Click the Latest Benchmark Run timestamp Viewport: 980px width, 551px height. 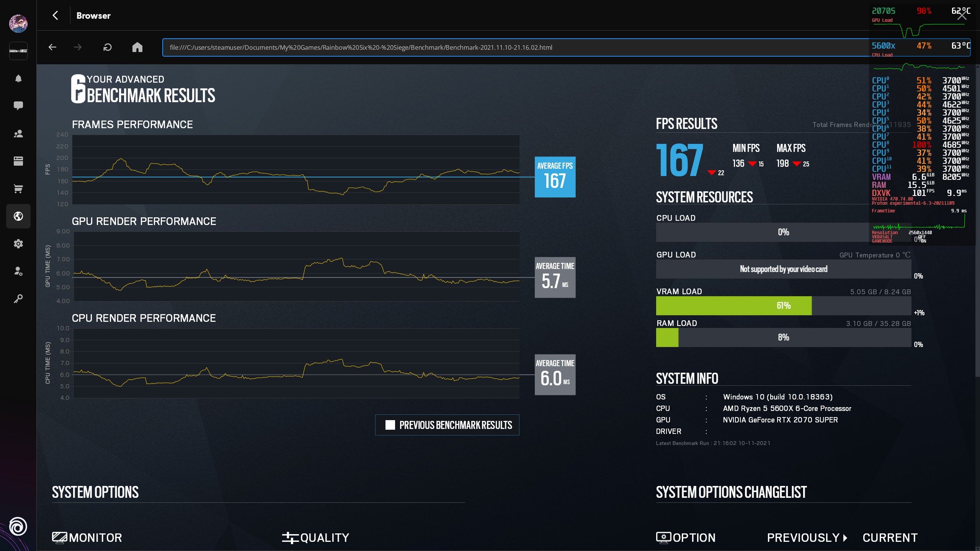coord(713,443)
